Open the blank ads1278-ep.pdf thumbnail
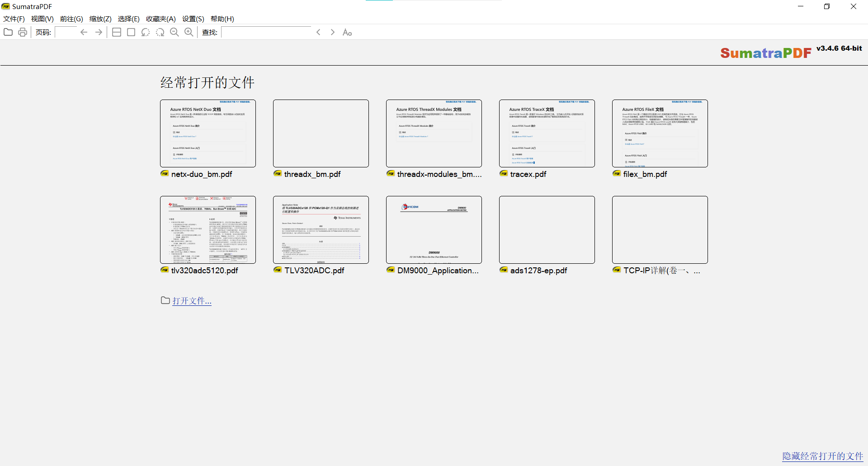This screenshot has width=868, height=466. [x=547, y=230]
